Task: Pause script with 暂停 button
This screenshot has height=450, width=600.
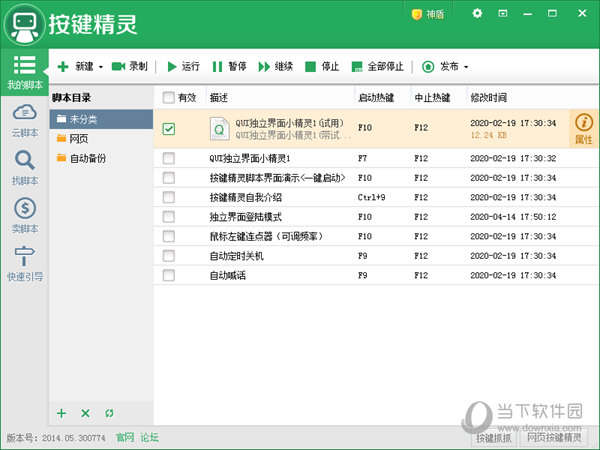Action: pos(229,67)
